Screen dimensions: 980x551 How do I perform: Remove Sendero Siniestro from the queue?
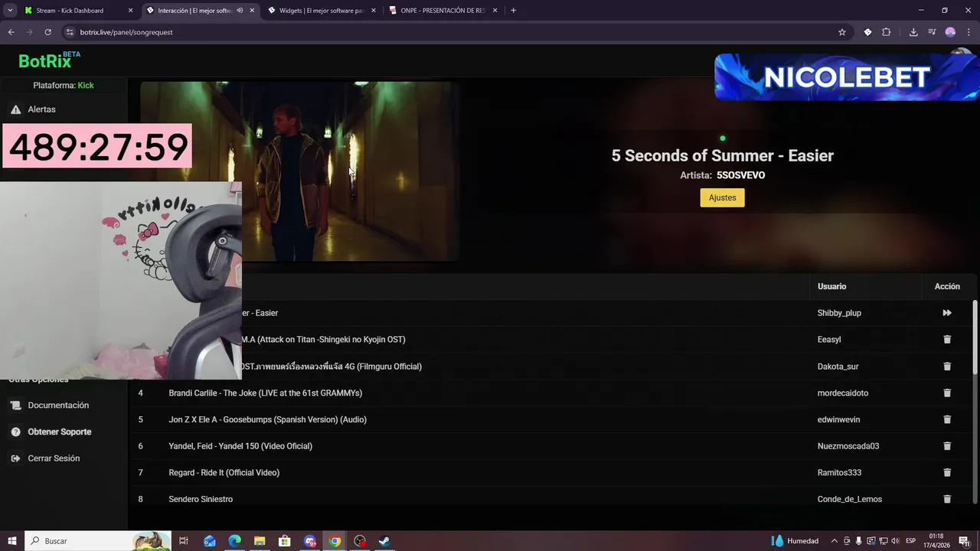[x=947, y=499]
